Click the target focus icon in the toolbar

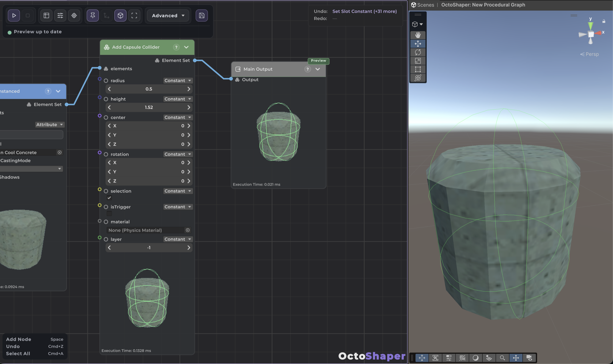[x=74, y=16]
